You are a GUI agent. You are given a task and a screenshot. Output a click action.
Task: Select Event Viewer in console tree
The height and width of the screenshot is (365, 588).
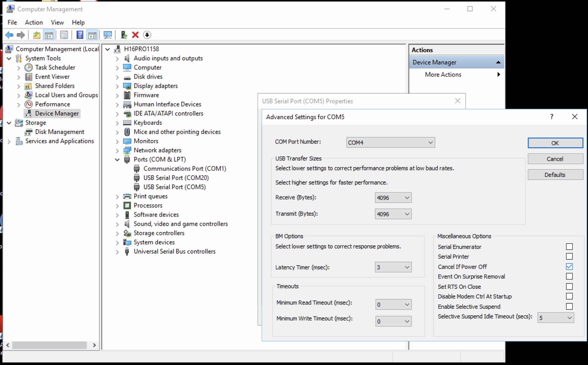pyautogui.click(x=52, y=77)
